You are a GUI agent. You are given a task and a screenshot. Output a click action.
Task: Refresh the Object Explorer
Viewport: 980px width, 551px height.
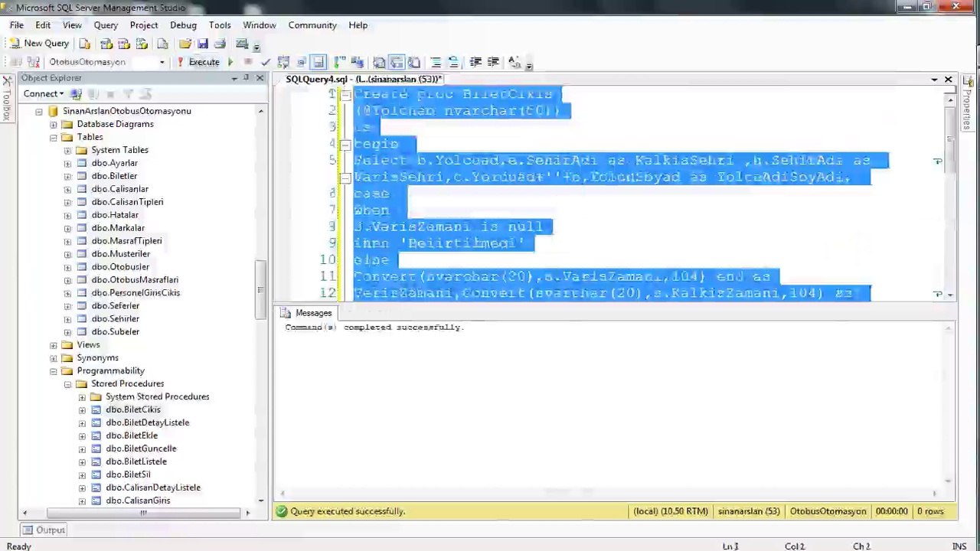145,94
